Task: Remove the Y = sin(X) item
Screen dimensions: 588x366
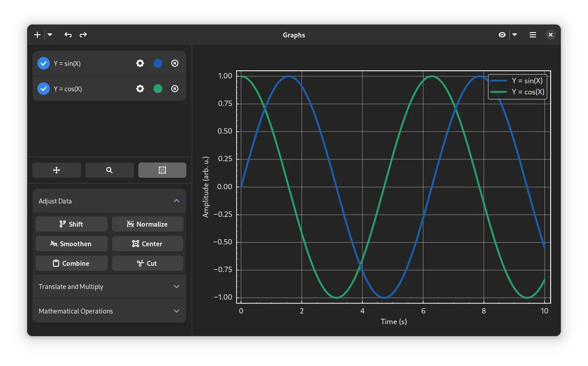Action: (x=175, y=63)
